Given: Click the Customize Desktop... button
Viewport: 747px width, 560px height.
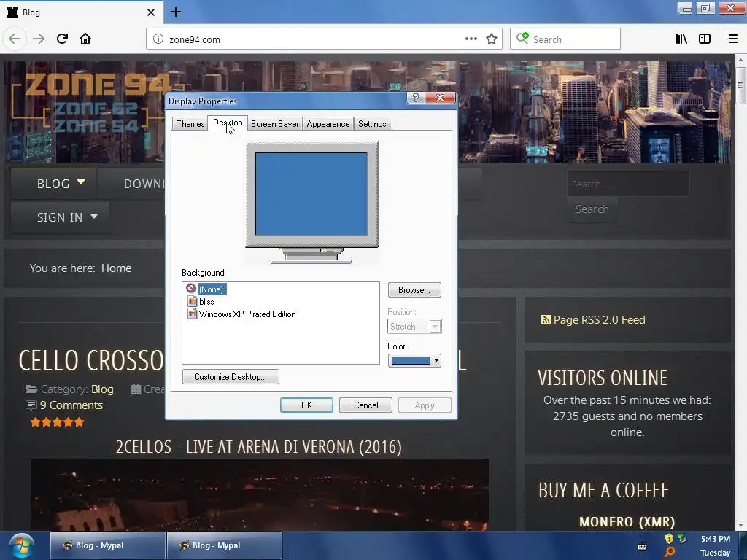Looking at the screenshot, I should [x=231, y=377].
